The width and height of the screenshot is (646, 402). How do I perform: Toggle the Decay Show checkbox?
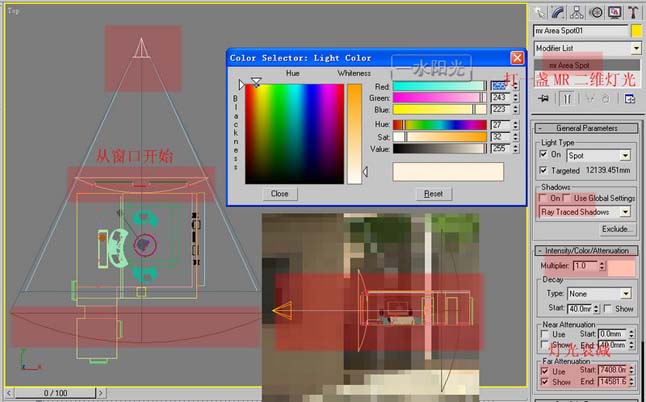click(607, 309)
